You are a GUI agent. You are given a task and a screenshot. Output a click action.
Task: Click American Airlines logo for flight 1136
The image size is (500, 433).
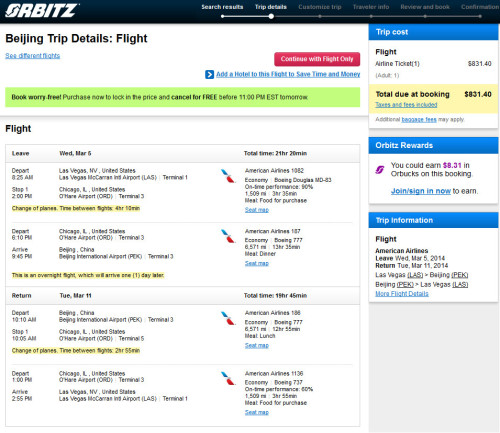(x=228, y=378)
